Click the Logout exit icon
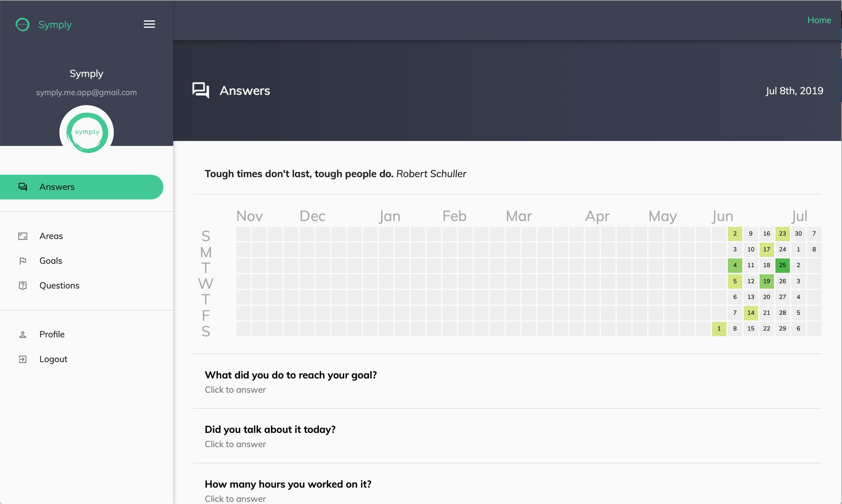The height and width of the screenshot is (504, 842). coord(22,359)
